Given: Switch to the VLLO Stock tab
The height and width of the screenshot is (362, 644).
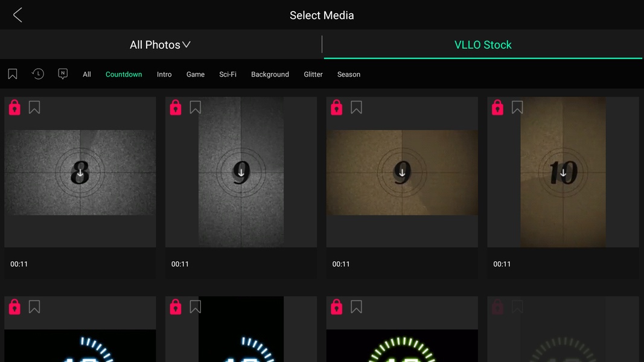Looking at the screenshot, I should (x=483, y=45).
